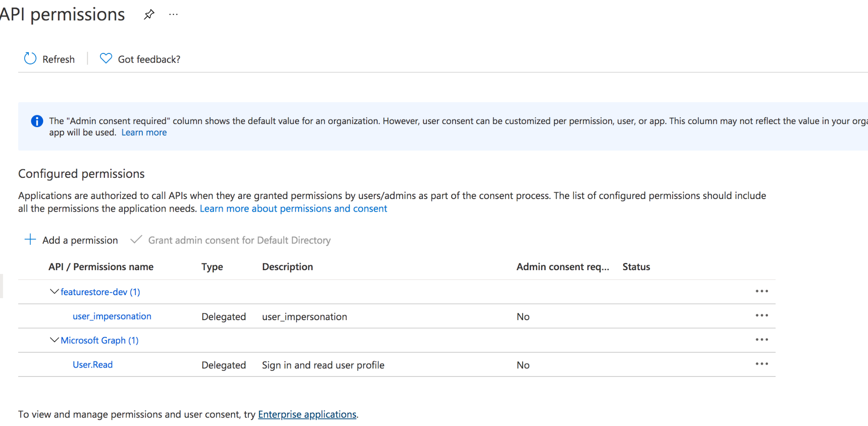The width and height of the screenshot is (868, 426).
Task: Open Learn more about permissions and consent
Action: tap(293, 209)
